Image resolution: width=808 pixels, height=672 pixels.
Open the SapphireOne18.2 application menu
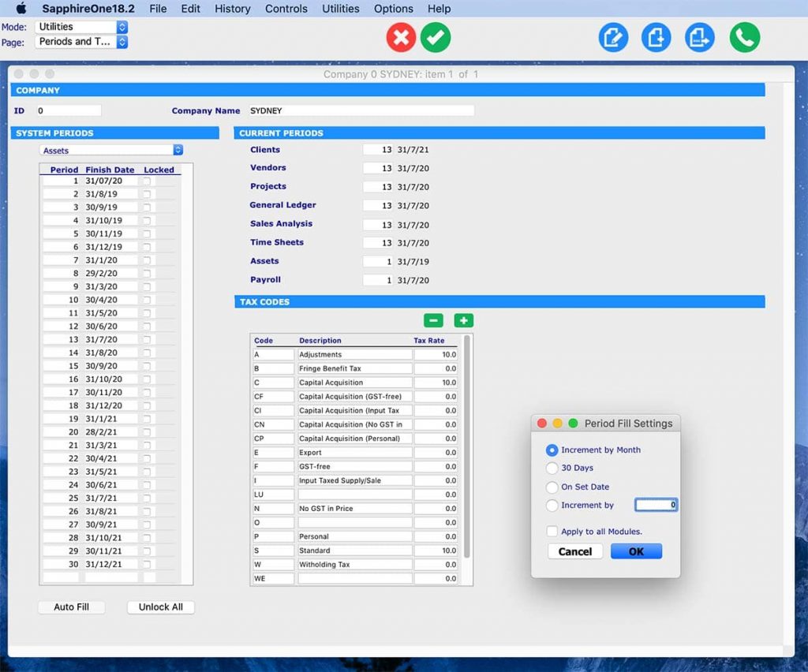click(88, 9)
